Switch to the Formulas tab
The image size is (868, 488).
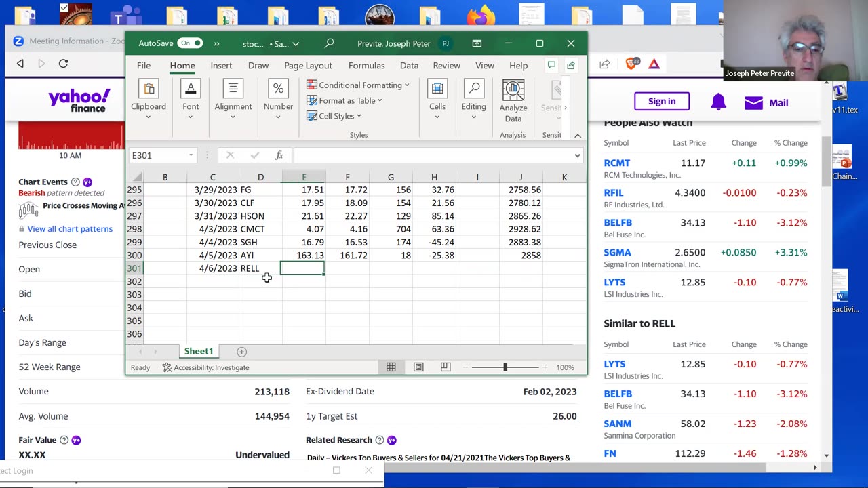(x=366, y=66)
